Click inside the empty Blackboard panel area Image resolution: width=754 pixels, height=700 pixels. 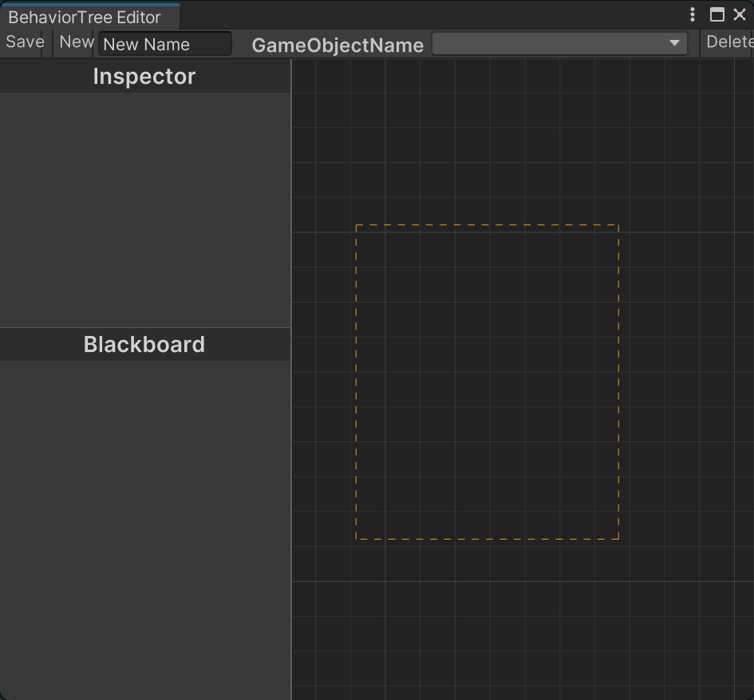coord(144,527)
